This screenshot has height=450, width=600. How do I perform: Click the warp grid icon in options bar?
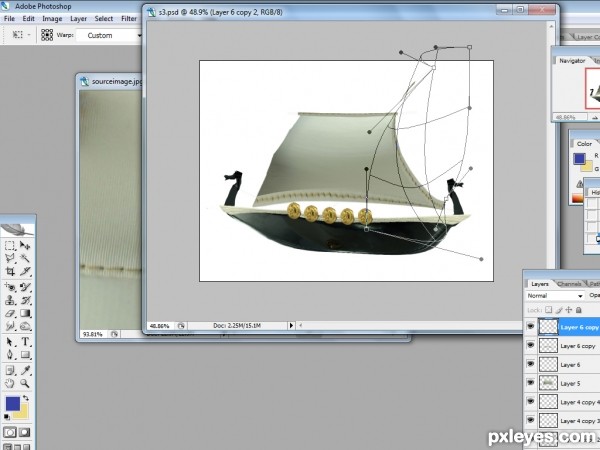47,35
